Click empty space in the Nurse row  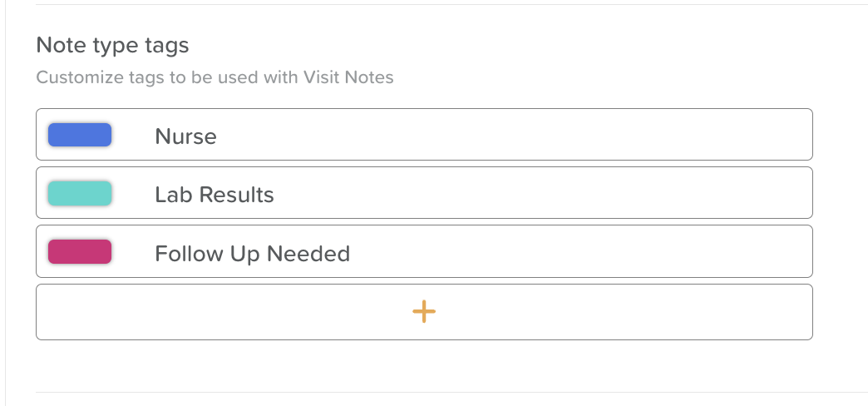pos(540,135)
